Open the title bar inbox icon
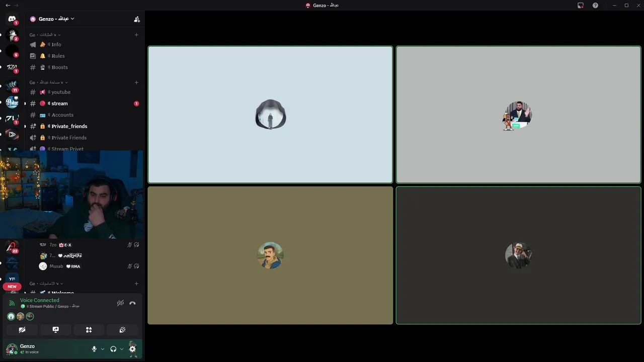 [581, 5]
